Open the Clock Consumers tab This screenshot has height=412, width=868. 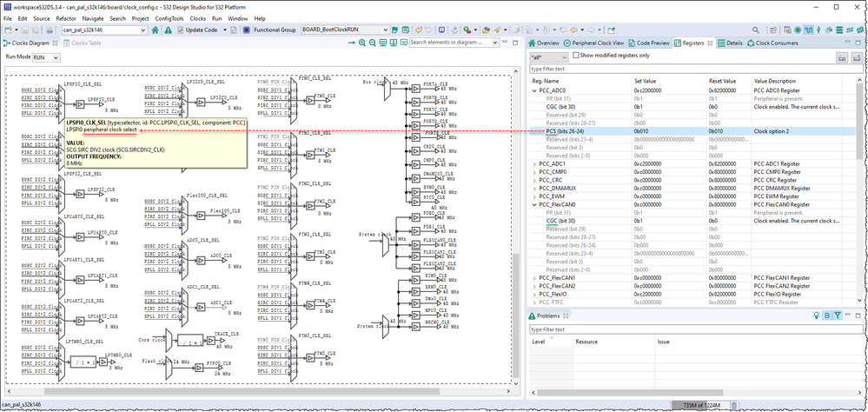click(777, 43)
